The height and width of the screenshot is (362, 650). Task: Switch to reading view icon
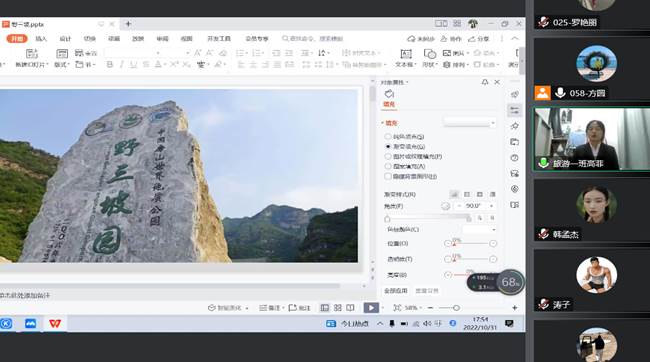351,308
